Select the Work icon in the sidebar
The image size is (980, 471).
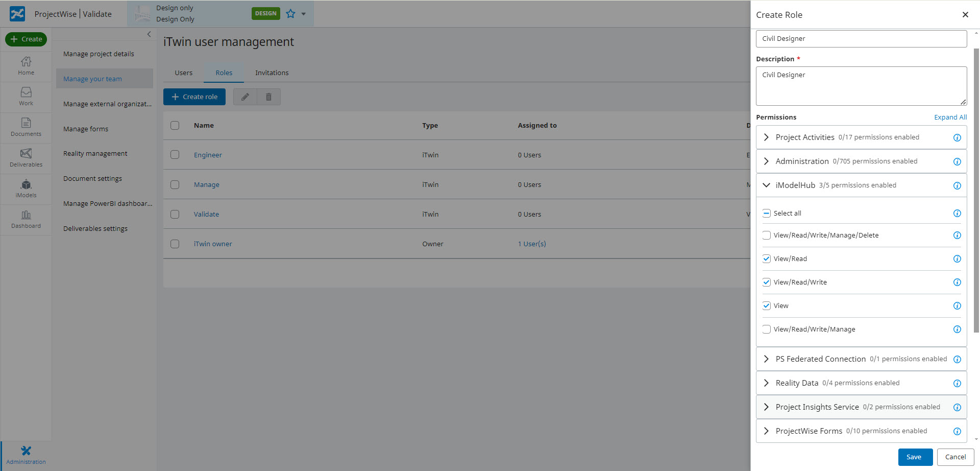pos(26,97)
